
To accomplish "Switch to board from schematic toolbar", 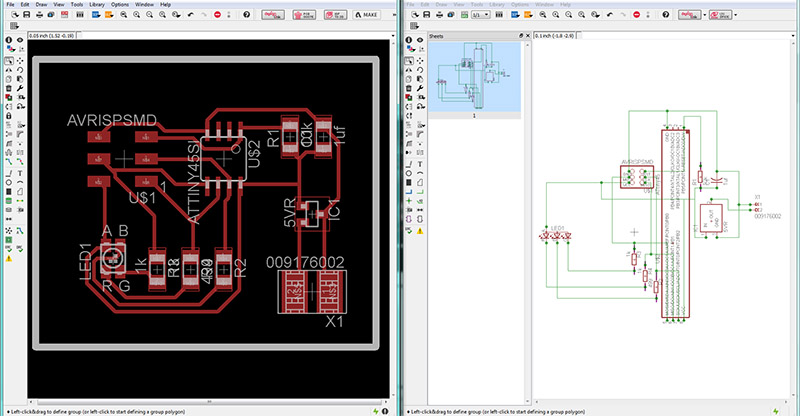I will pyautogui.click(x=464, y=15).
